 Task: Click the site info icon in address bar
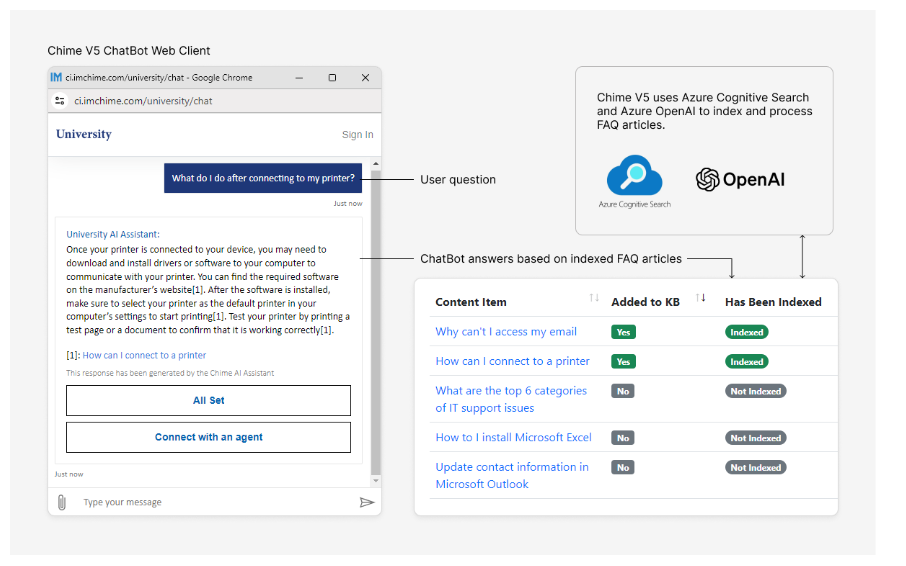tap(60, 101)
